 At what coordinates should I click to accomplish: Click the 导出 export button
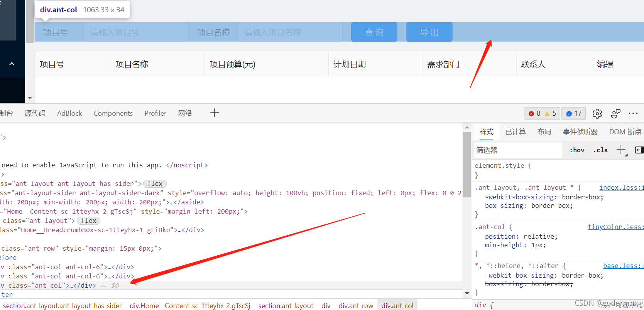pyautogui.click(x=429, y=32)
